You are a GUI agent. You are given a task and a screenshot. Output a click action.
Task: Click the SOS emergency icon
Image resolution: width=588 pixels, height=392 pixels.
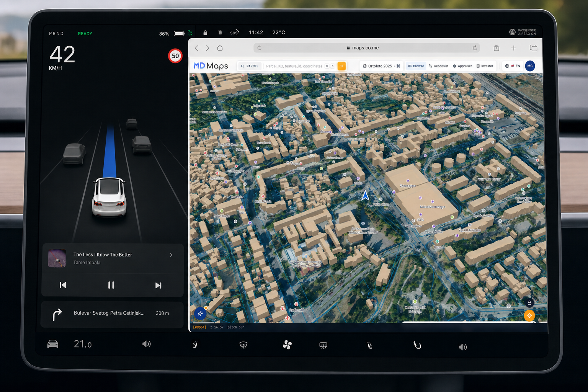pyautogui.click(x=234, y=33)
